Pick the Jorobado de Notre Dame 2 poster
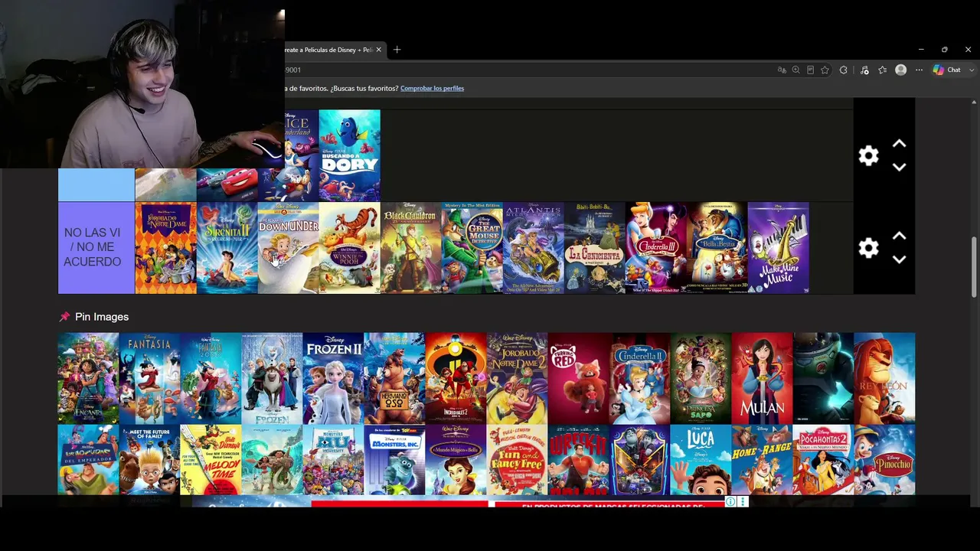 pos(517,378)
